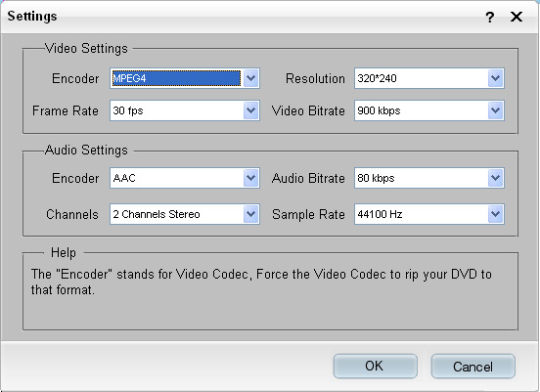Click the OK button
Image resolution: width=540 pixels, height=392 pixels.
pos(375,367)
